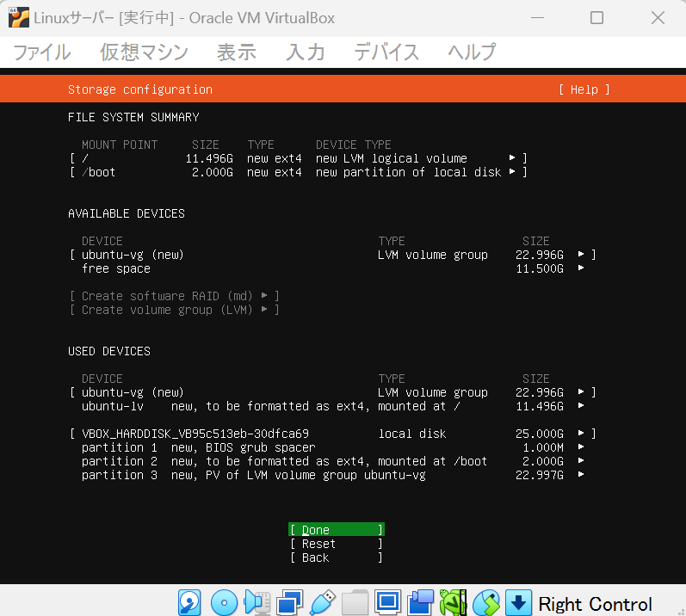Viewport: 686px width, 616px height.
Task: Expand the /boot mount point row arrow
Action: tap(512, 171)
